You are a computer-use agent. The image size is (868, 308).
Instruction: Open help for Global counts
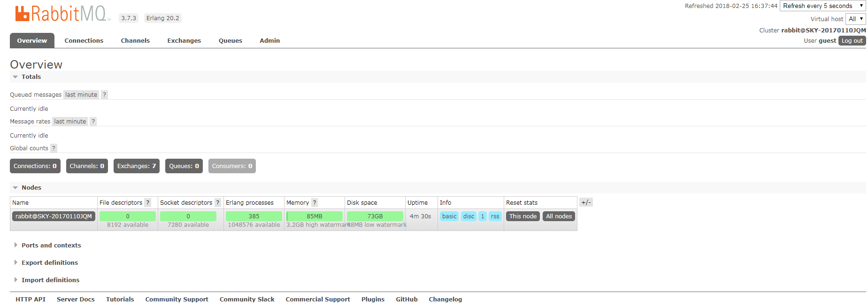[54, 148]
